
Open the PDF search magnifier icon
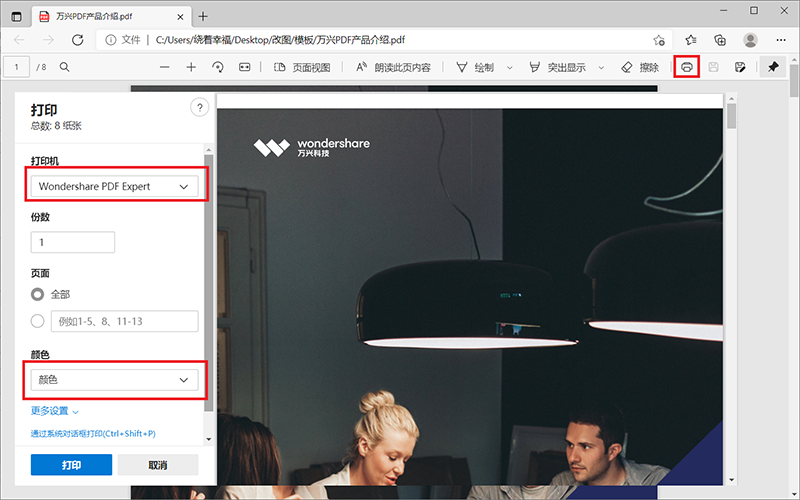(x=65, y=67)
